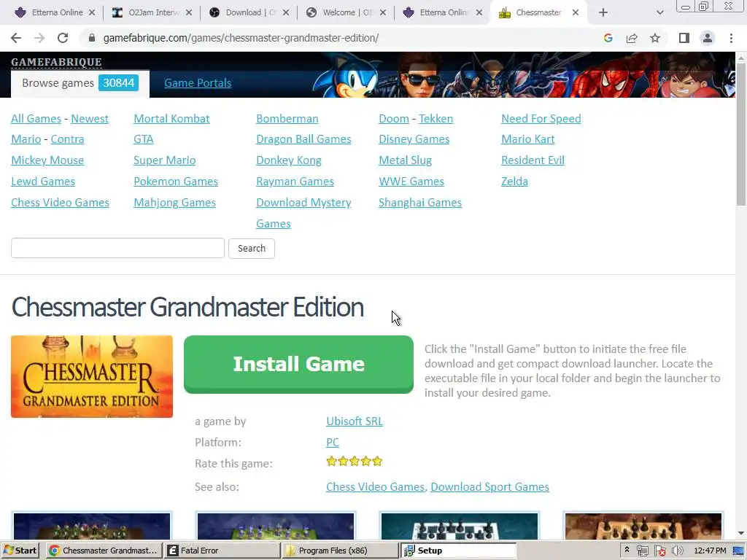Click the green Install Game button

298,365
